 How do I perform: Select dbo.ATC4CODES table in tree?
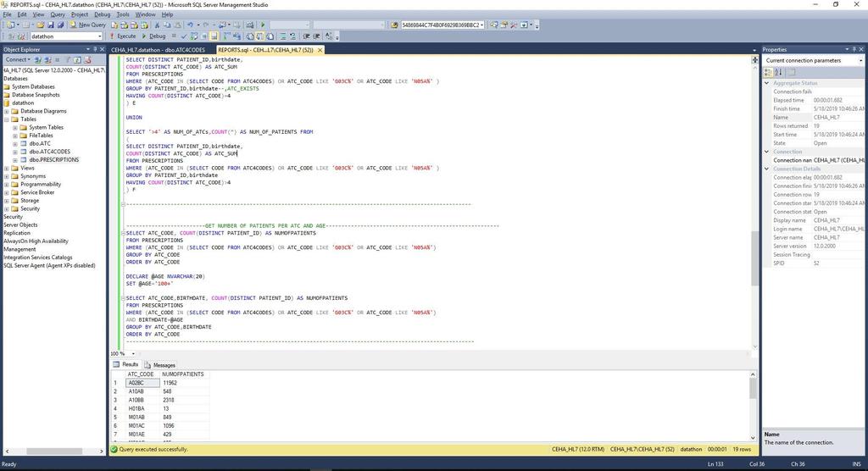49,152
